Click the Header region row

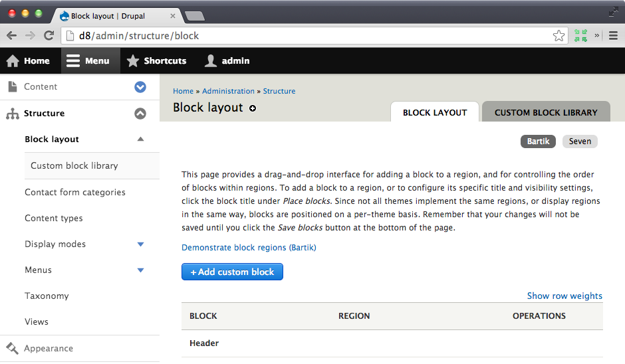(392, 343)
